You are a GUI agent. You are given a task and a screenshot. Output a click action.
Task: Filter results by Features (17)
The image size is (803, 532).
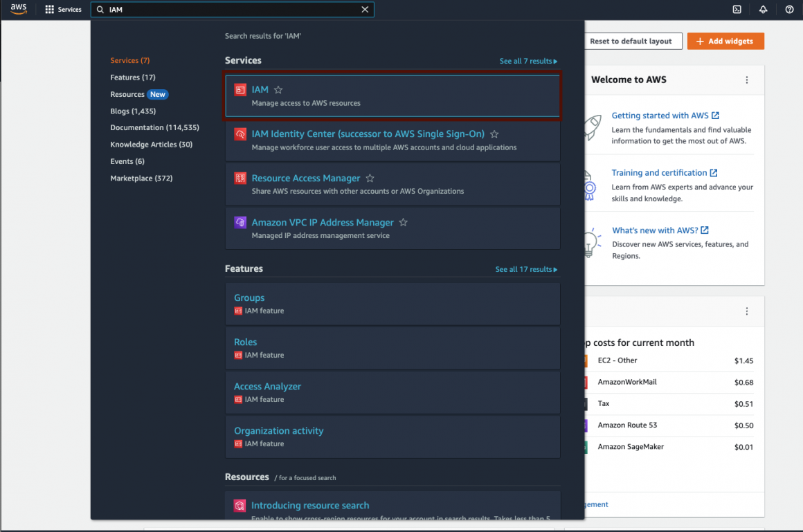133,77
